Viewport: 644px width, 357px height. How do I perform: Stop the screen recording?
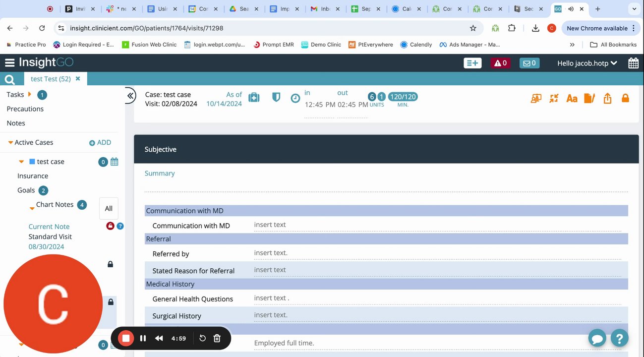coord(126,338)
